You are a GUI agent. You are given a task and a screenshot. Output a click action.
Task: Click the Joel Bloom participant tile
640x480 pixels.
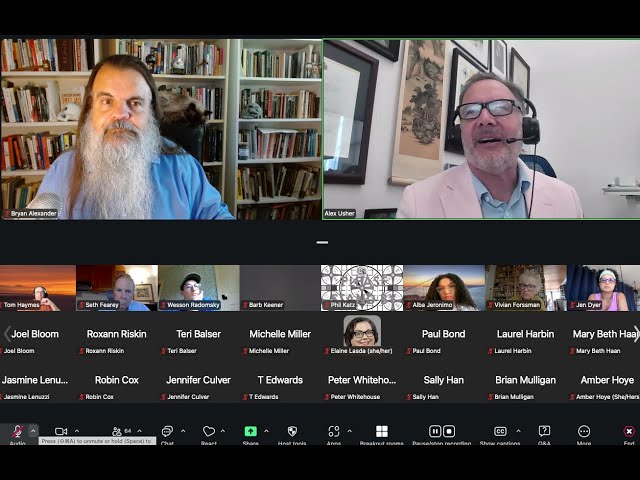(x=38, y=334)
